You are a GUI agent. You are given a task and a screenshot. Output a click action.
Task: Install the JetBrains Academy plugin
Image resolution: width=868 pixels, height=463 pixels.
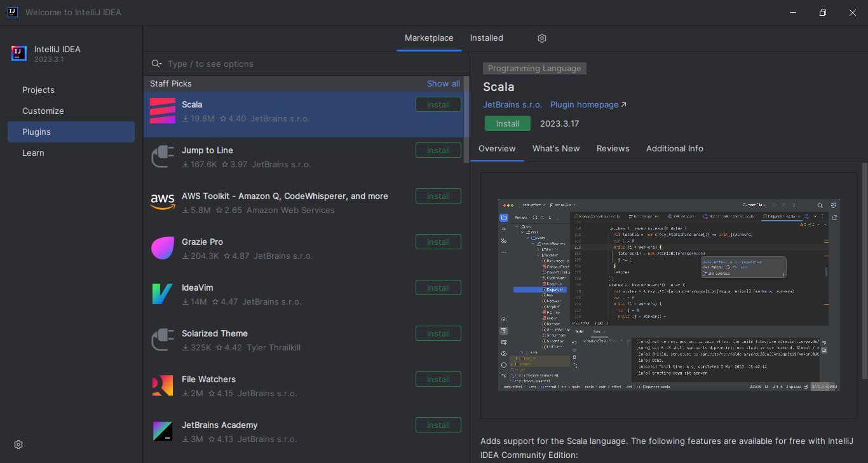pyautogui.click(x=438, y=425)
